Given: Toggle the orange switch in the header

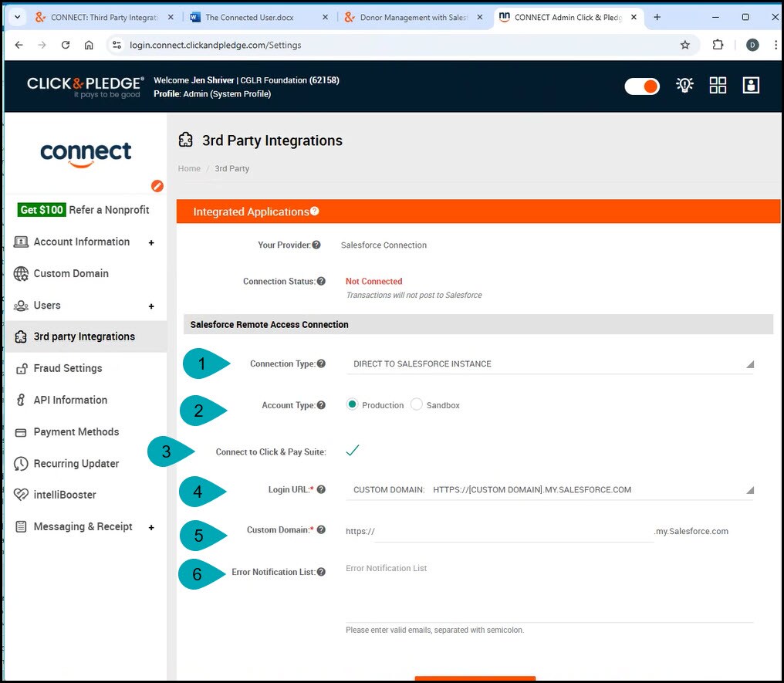Looking at the screenshot, I should click(x=642, y=86).
